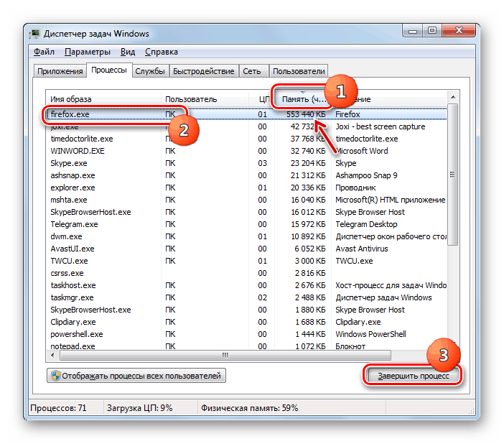The width and height of the screenshot is (504, 444).
Task: Click the Firefox description cell
Action: tap(347, 114)
